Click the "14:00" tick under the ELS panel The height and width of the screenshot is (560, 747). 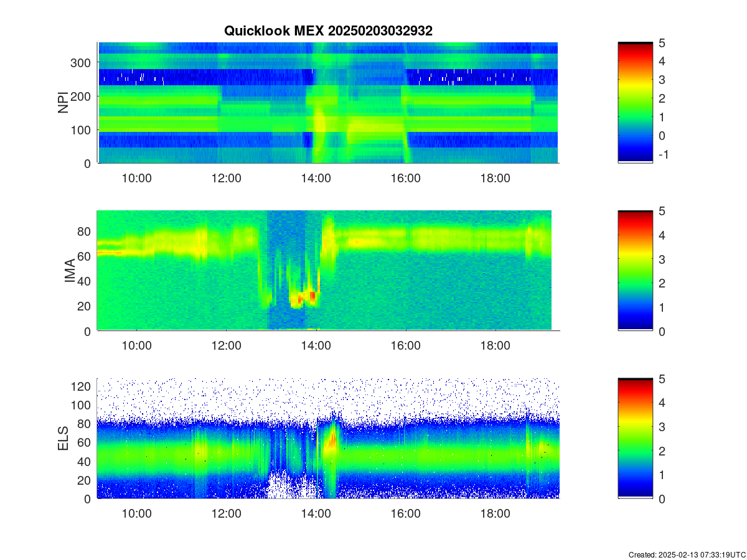(x=316, y=514)
